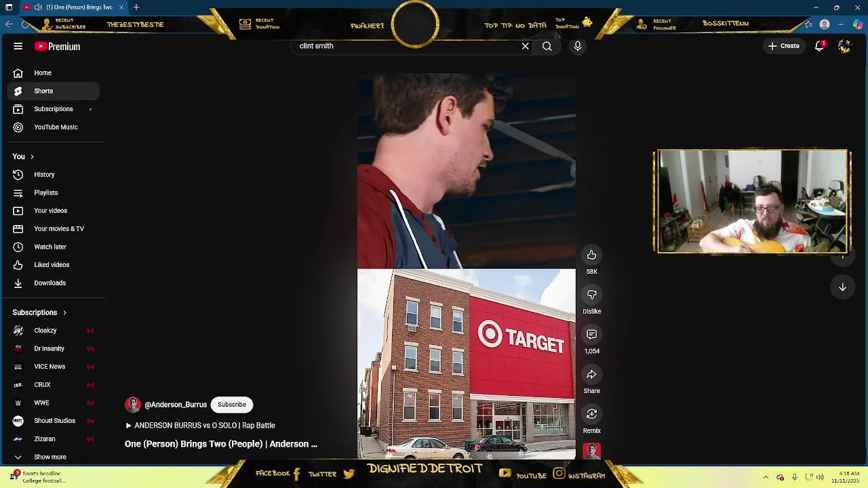Open Subscriptions in the sidebar
This screenshot has height=488, width=868.
pos(54,109)
